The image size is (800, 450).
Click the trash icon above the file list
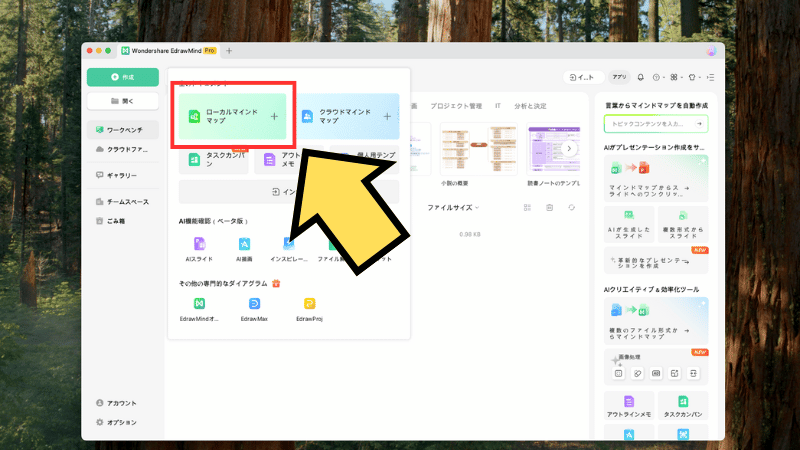click(549, 208)
